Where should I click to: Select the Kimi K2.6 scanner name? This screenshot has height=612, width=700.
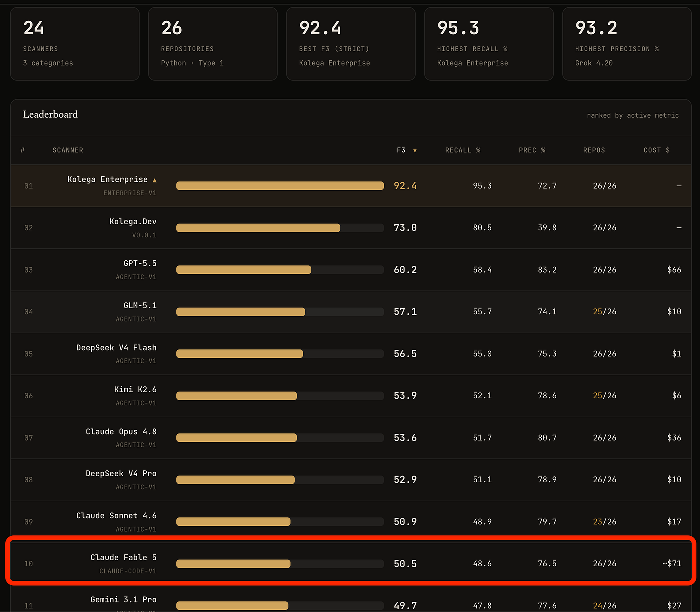point(135,389)
